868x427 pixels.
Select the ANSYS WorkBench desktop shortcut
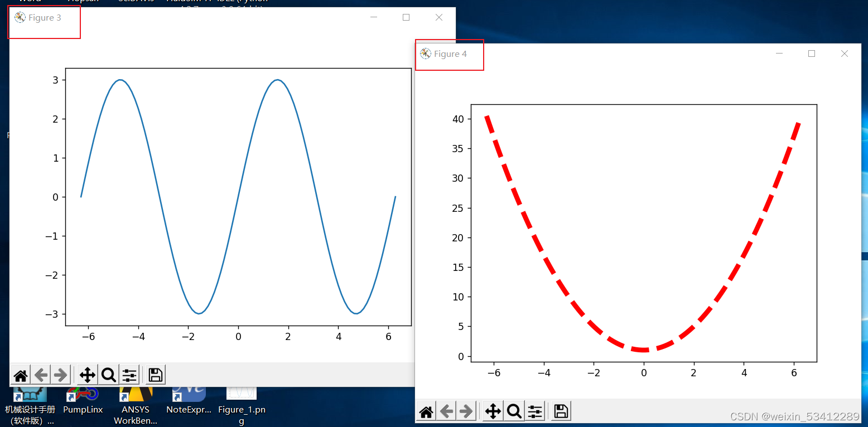point(136,406)
